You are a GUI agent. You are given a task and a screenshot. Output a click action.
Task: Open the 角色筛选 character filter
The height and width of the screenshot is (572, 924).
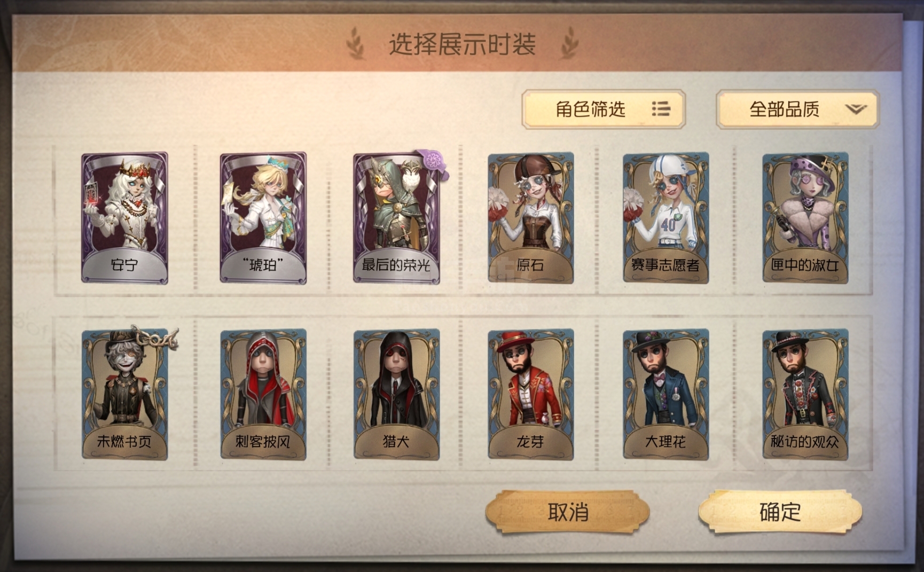coord(604,109)
